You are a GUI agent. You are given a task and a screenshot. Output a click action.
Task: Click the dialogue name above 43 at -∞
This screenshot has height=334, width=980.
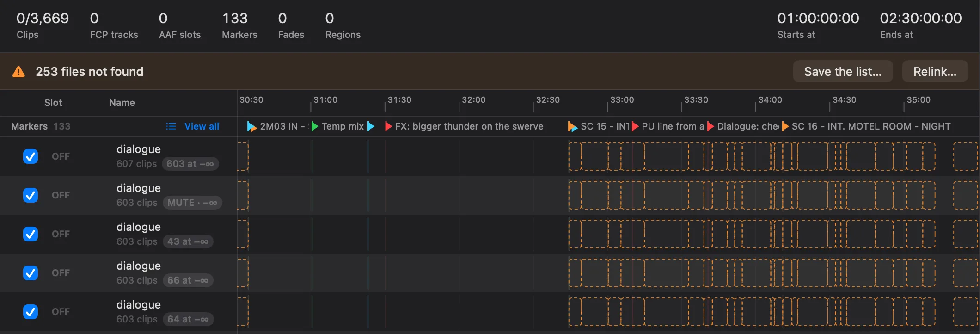point(139,227)
